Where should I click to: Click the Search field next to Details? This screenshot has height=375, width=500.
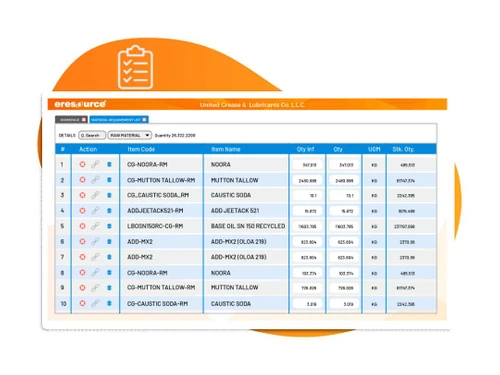pyautogui.click(x=92, y=135)
